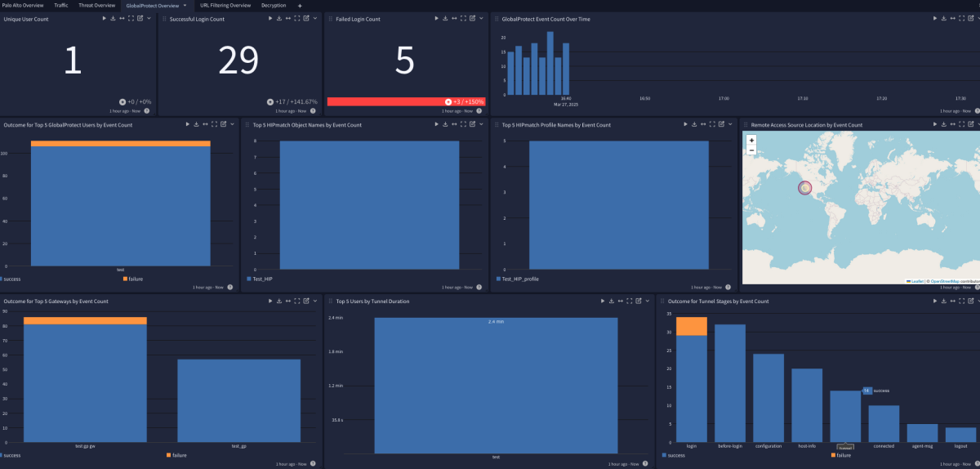980x469 pixels.
Task: Expand Unique User Count widget options chevron
Action: pyautogui.click(x=149, y=18)
